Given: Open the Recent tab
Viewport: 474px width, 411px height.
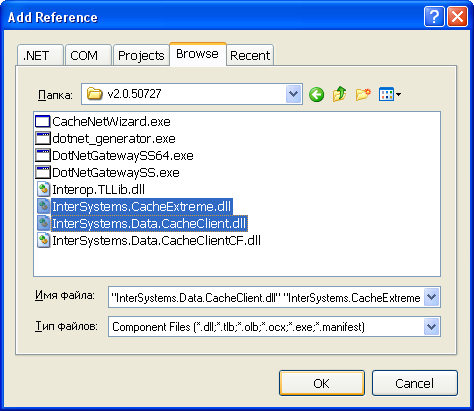Looking at the screenshot, I should click(x=250, y=55).
